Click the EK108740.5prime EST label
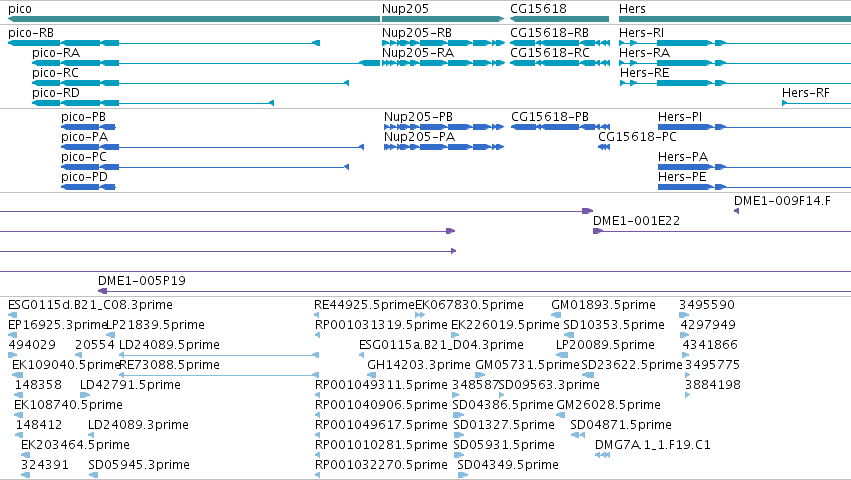Screen dimensions: 851x480 pyautogui.click(x=68, y=405)
